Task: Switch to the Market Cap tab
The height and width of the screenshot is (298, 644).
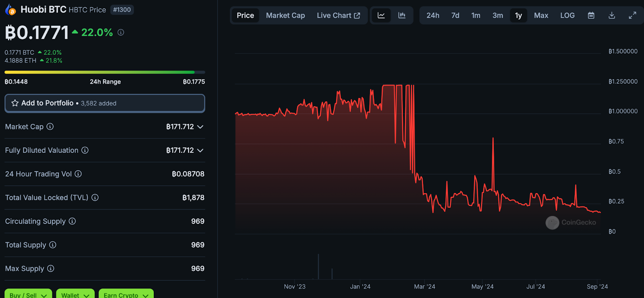Action: click(x=285, y=15)
